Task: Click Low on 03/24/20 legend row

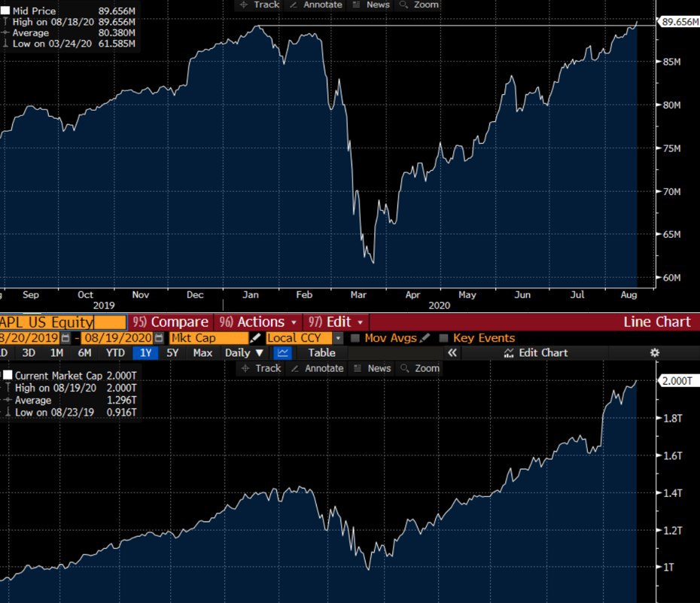Action: [68, 44]
